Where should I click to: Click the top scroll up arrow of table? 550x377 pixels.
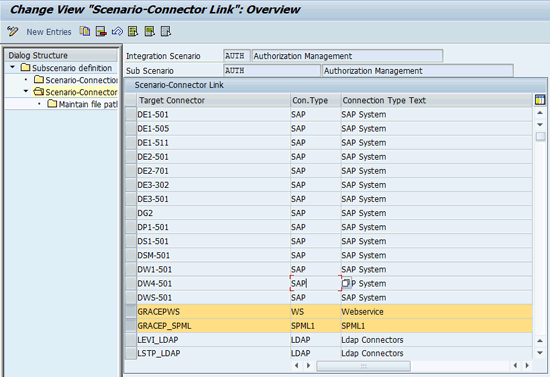[x=540, y=113]
